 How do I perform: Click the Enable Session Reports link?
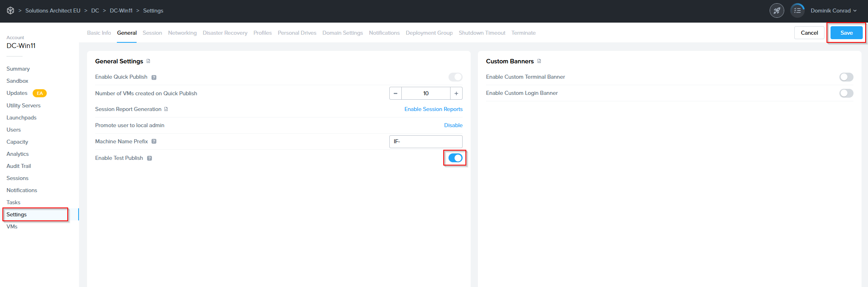tap(433, 109)
